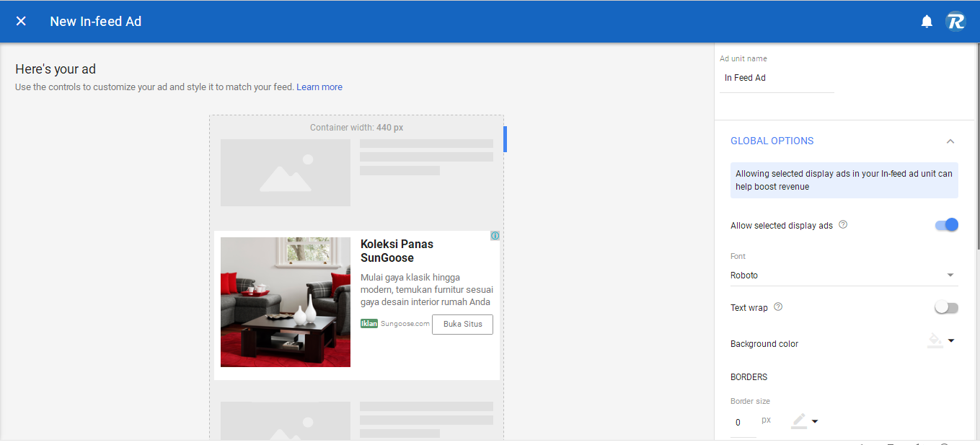Select the GLOBAL OPTIONS section header
The image size is (980, 445).
[772, 141]
